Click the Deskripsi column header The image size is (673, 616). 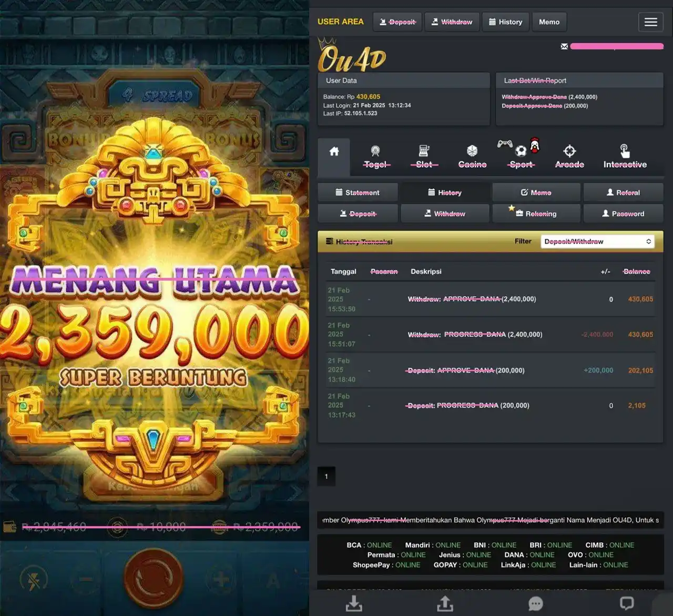click(x=426, y=271)
